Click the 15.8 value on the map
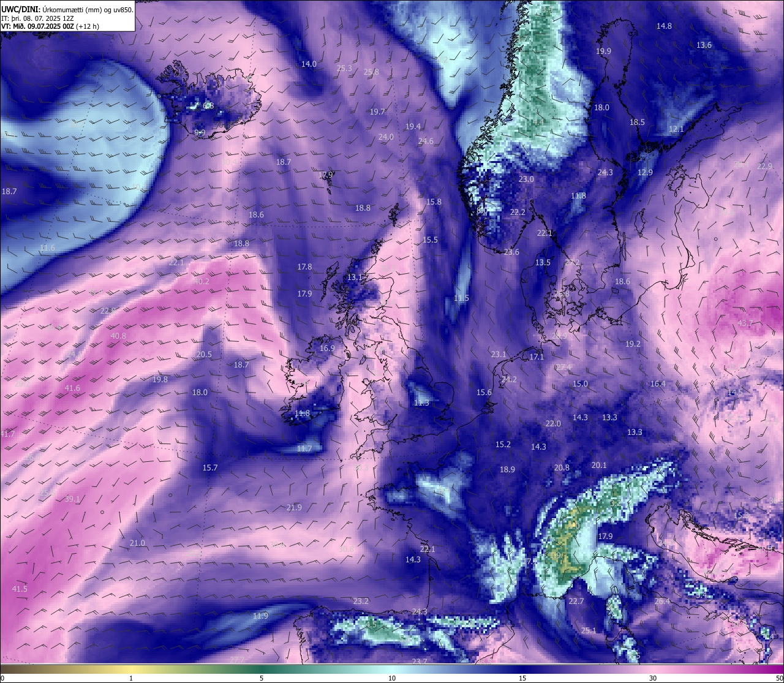This screenshot has height=683, width=784. point(434,202)
